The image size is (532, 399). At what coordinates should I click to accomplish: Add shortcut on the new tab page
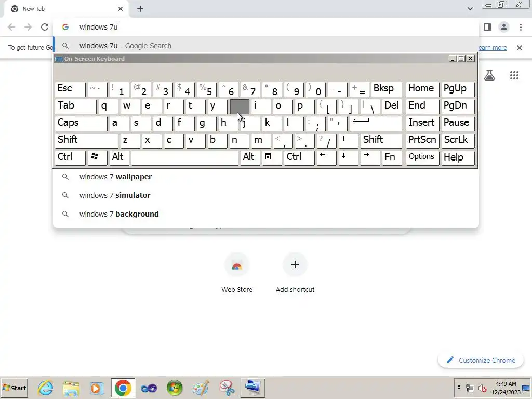pyautogui.click(x=295, y=273)
